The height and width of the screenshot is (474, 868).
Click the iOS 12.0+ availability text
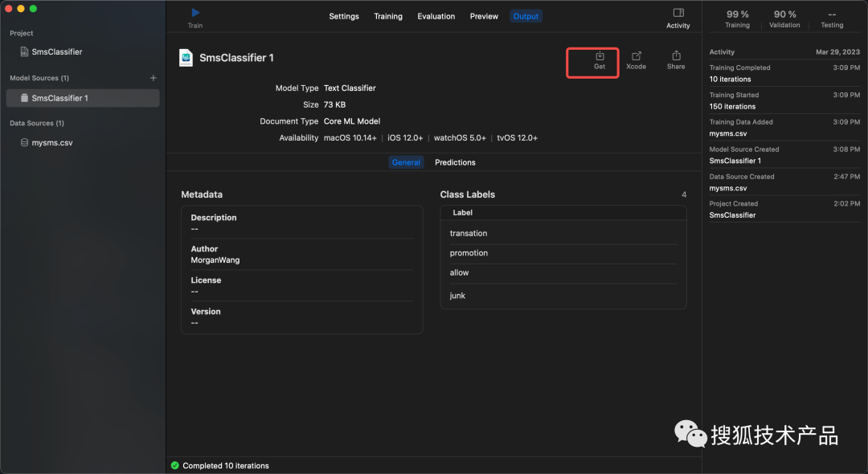point(405,137)
